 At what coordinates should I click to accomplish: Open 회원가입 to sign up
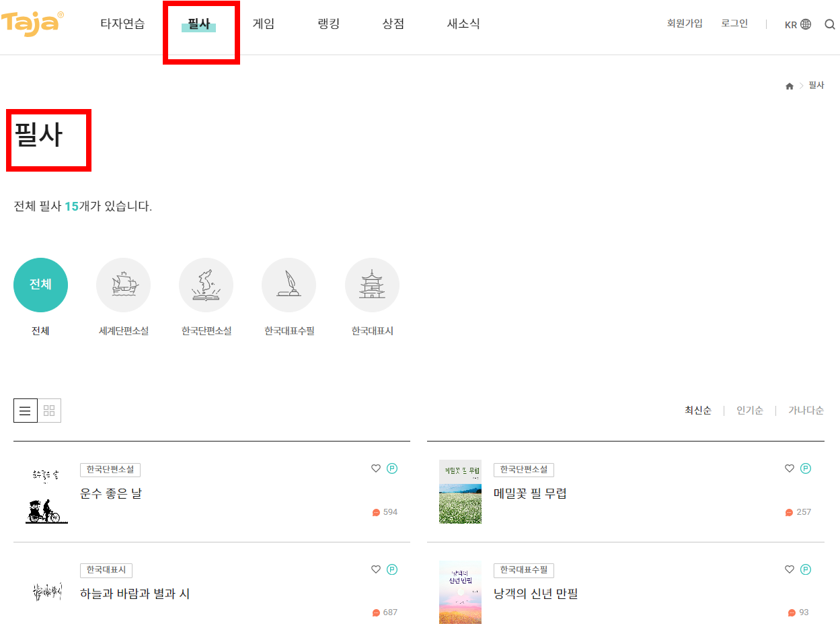pyautogui.click(x=685, y=22)
